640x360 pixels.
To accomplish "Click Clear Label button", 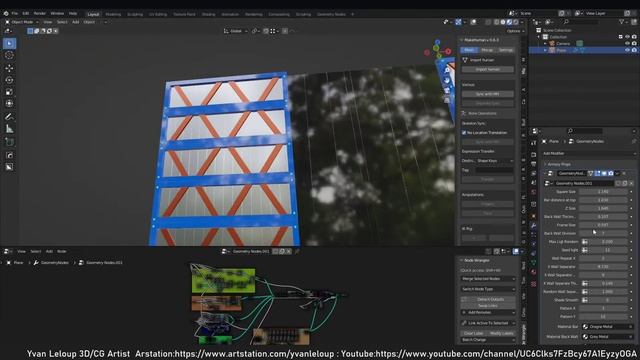I will pos(473,333).
